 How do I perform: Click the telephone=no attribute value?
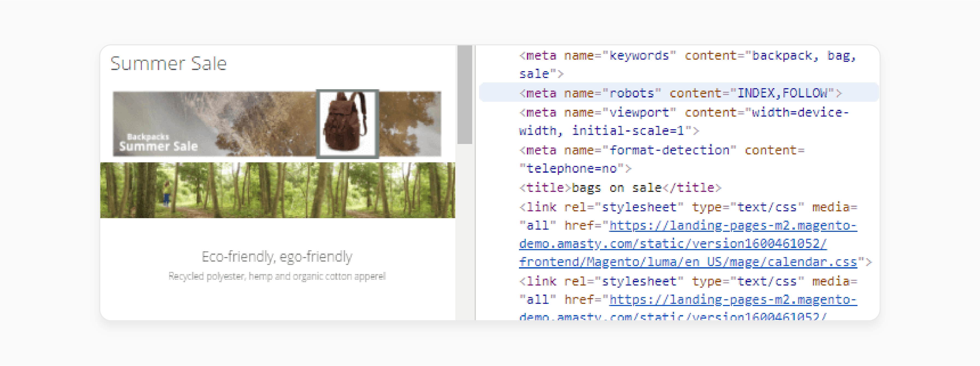click(x=572, y=168)
